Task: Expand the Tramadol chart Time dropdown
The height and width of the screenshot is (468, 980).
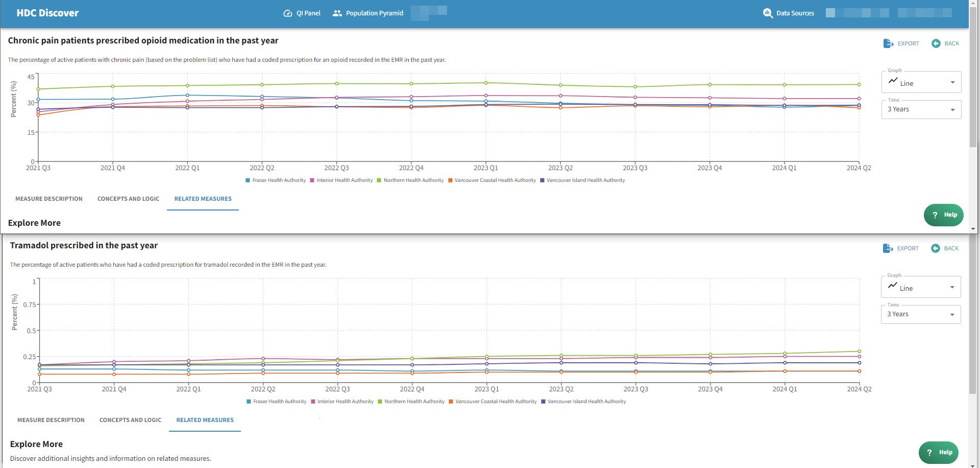Action: [920, 314]
